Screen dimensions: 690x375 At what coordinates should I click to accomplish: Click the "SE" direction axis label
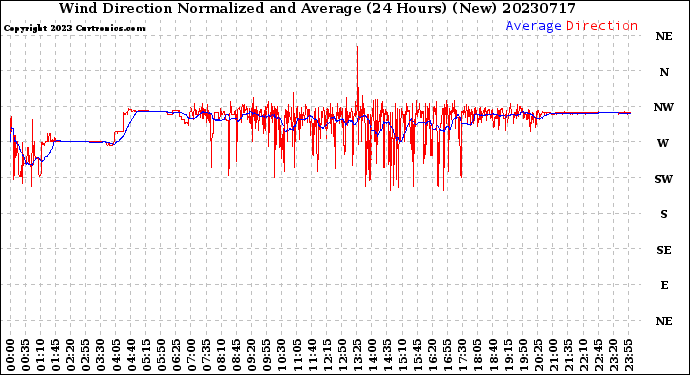[x=664, y=250]
